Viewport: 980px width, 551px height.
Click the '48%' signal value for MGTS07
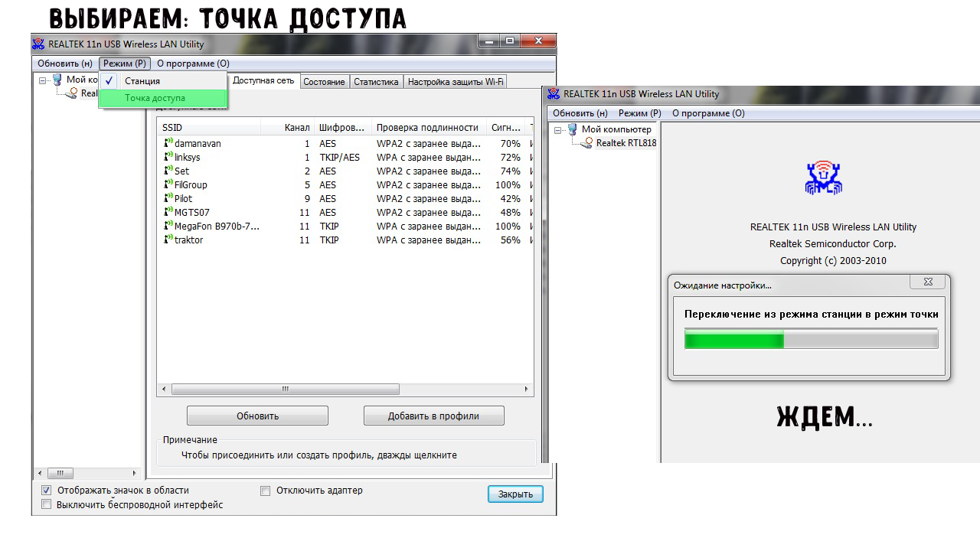point(511,212)
